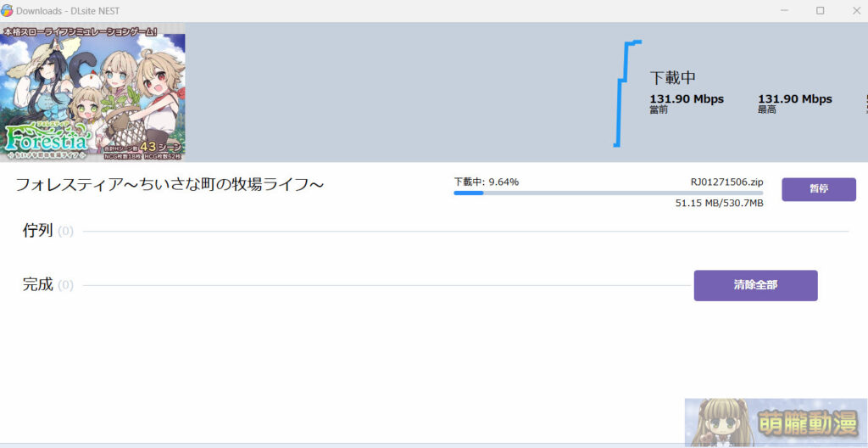This screenshot has height=448, width=868.
Task: Click the 清除全部 clear all button
Action: pyautogui.click(x=755, y=286)
